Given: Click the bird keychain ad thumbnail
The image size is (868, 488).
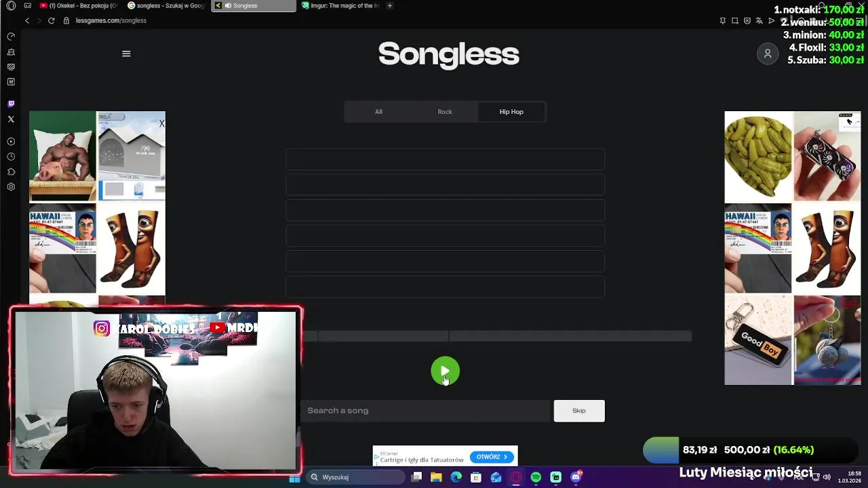Looking at the screenshot, I should 827,340.
